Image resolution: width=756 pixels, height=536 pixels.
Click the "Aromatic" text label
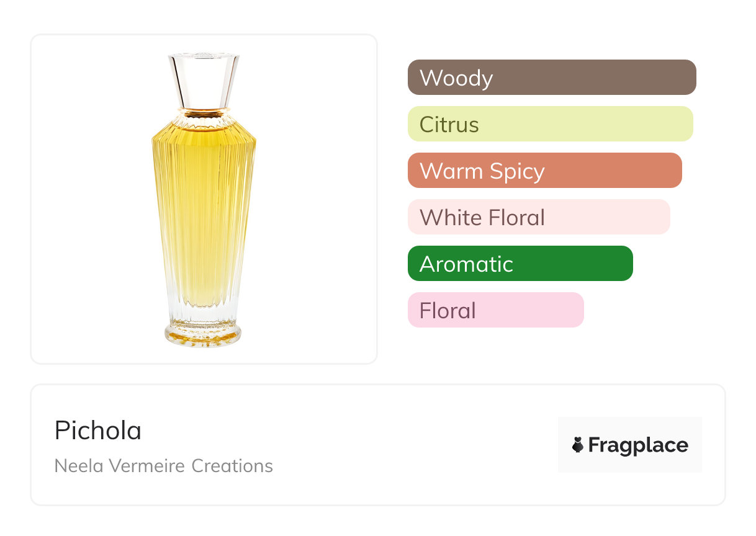click(466, 264)
